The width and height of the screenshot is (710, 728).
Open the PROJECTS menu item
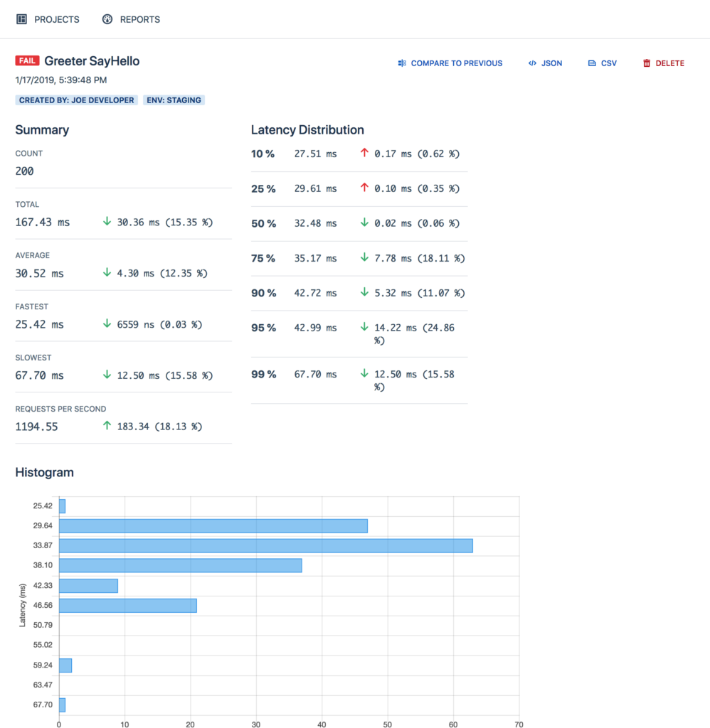pos(48,19)
